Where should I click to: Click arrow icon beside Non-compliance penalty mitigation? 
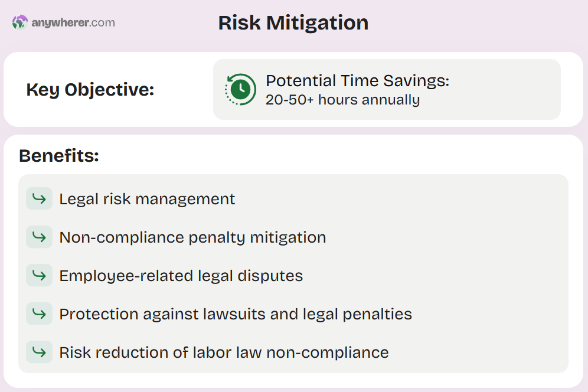(x=39, y=237)
